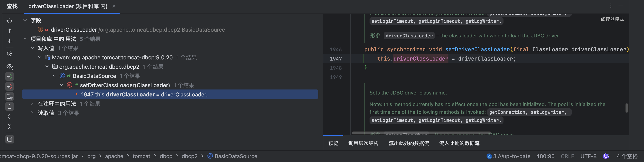
Task: Collapse the 项目和库 中的 用法 node
Action: pos(25,39)
